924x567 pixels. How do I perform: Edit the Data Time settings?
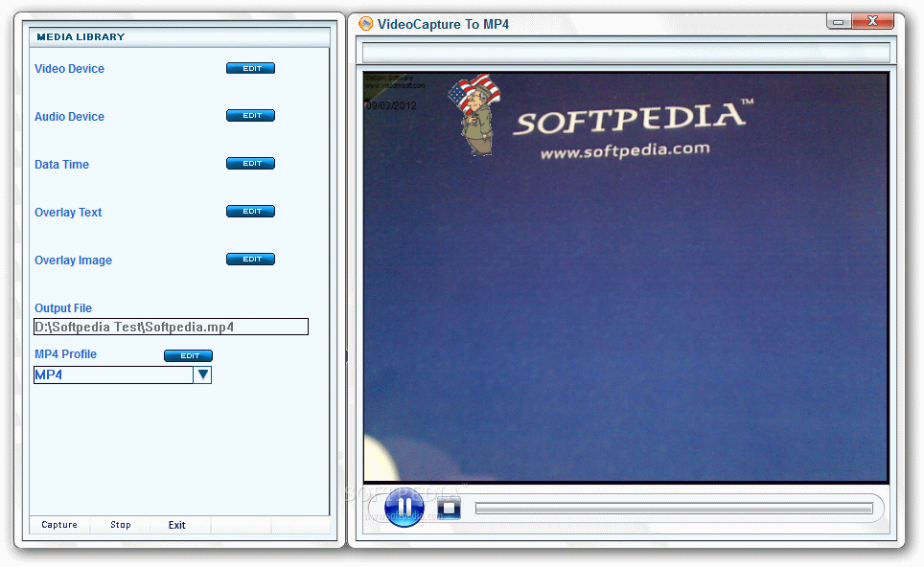pyautogui.click(x=250, y=163)
